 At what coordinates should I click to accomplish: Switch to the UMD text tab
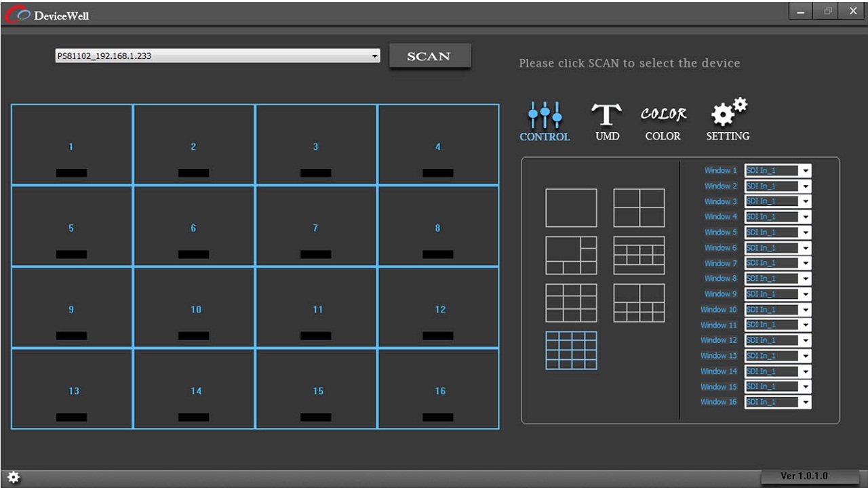(607, 121)
